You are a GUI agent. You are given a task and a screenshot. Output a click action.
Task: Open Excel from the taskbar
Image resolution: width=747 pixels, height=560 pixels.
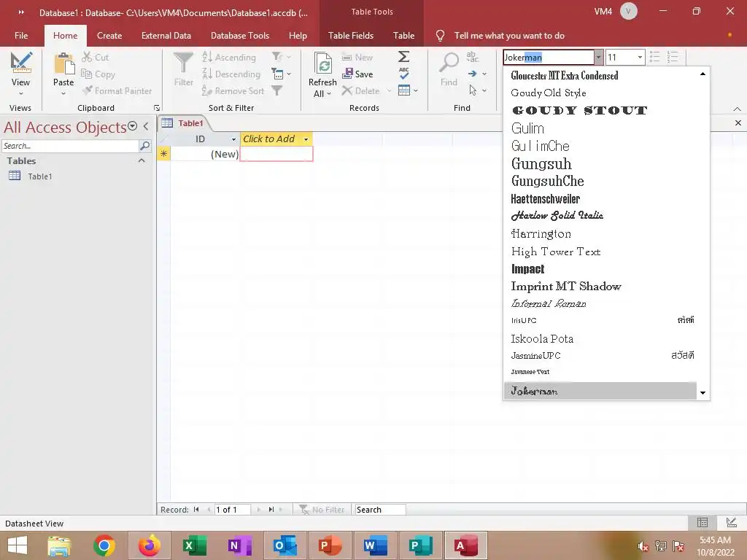pyautogui.click(x=194, y=545)
